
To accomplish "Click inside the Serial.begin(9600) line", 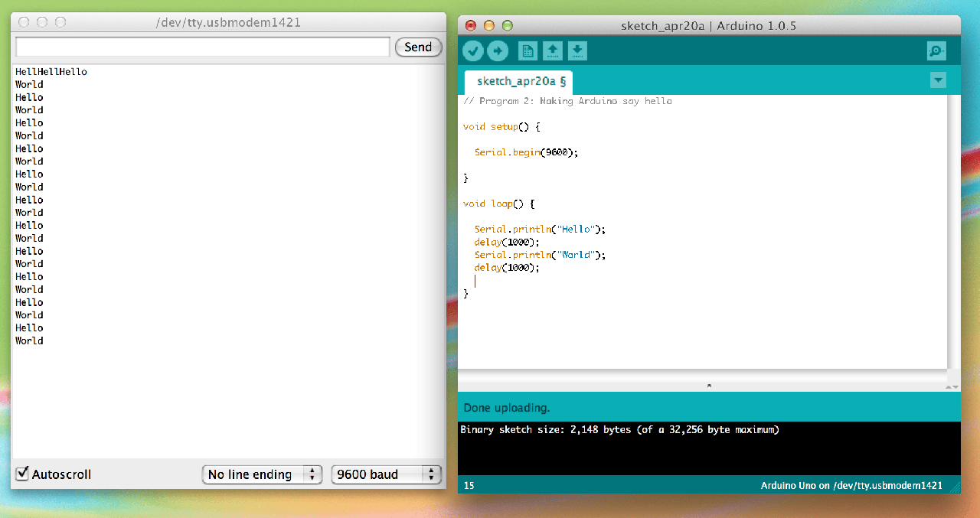I will click(x=526, y=152).
